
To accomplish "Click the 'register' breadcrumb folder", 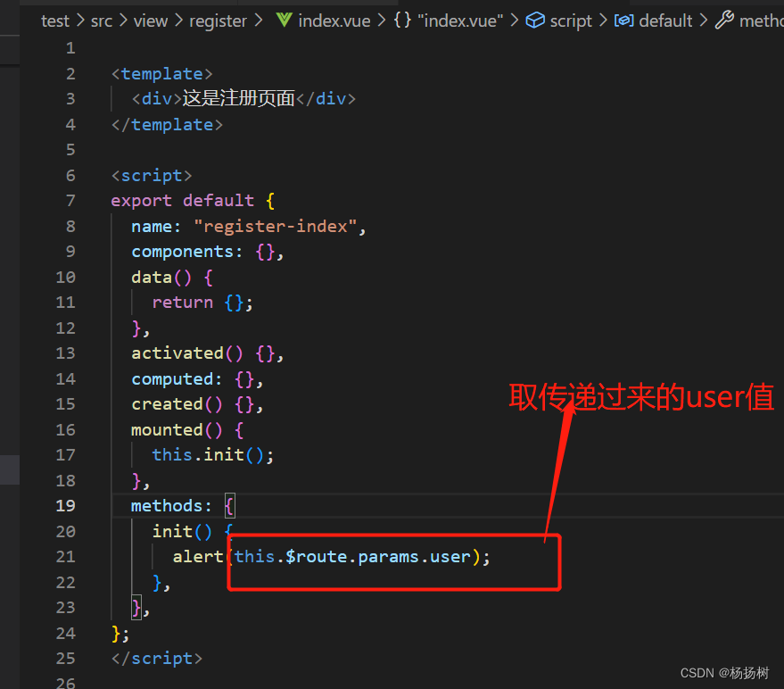I will pyautogui.click(x=218, y=21).
